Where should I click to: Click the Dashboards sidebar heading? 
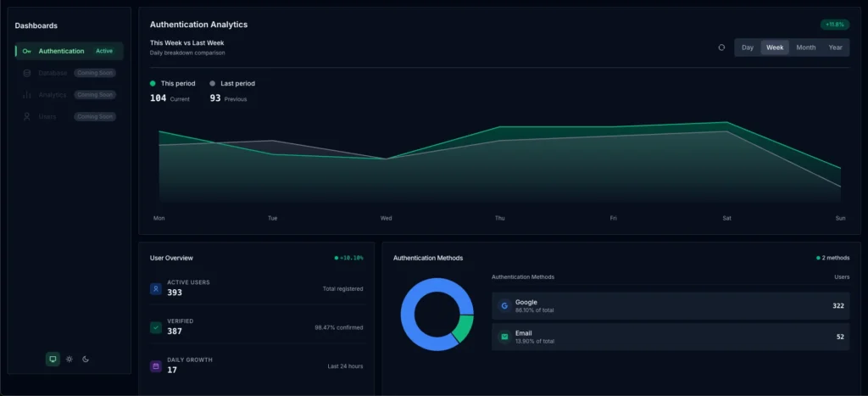coord(36,25)
